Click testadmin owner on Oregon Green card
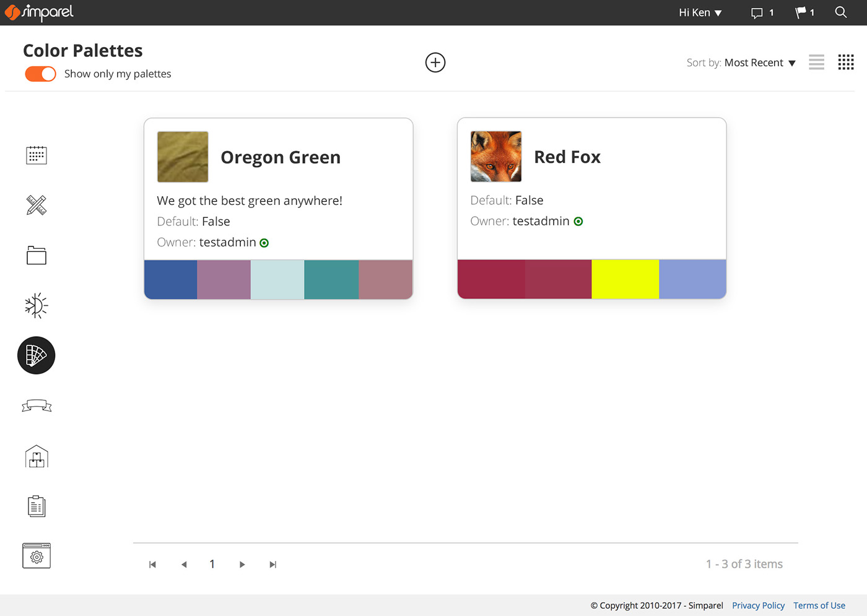 coord(227,242)
